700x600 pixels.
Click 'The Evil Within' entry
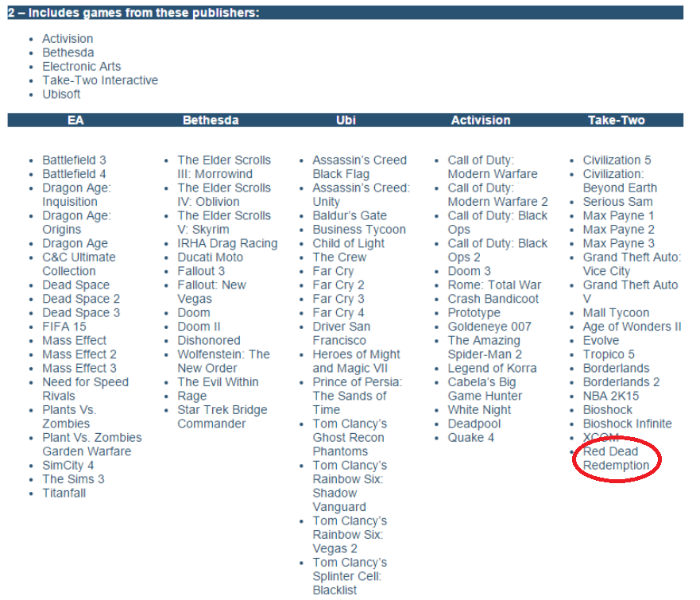[x=219, y=381]
